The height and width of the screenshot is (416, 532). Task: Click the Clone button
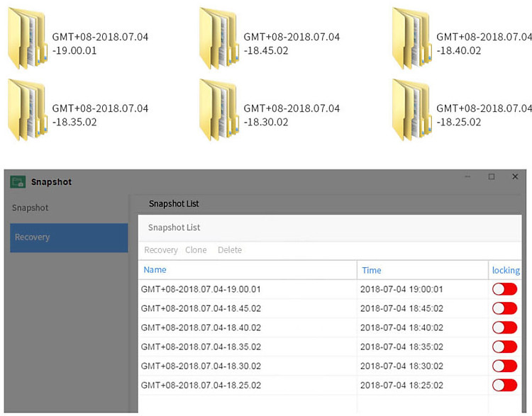(196, 250)
